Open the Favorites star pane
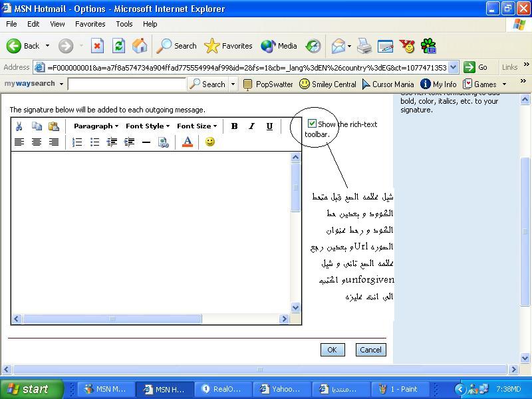The width and height of the screenshot is (532, 399). click(228, 46)
